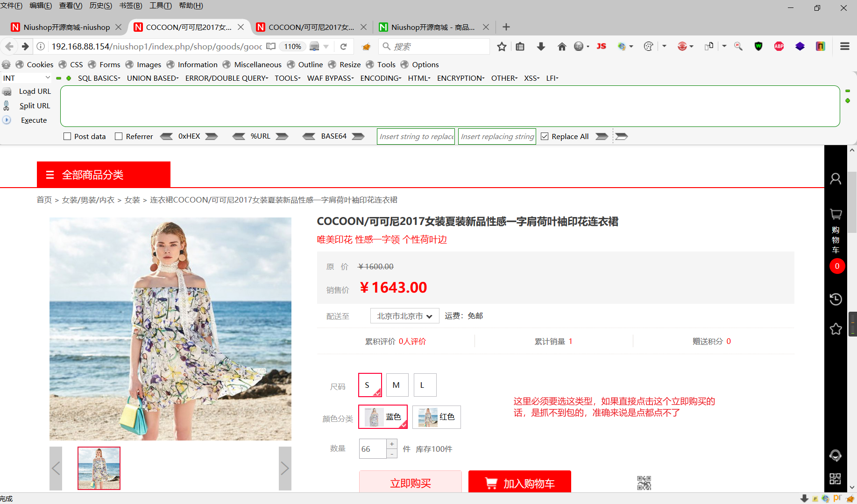
Task: Open the browsing history clock icon in the sidebar
Action: 836,299
